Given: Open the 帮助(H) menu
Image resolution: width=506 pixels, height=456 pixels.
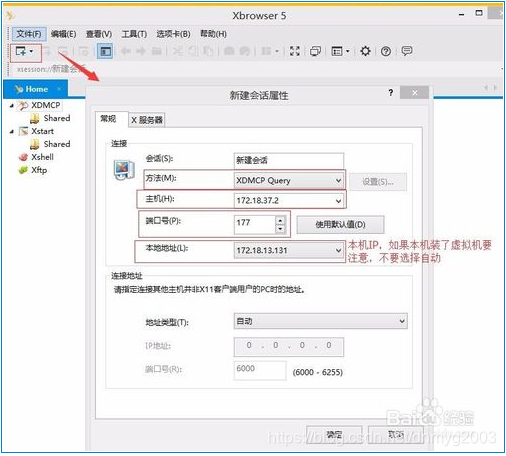Looking at the screenshot, I should tap(213, 34).
